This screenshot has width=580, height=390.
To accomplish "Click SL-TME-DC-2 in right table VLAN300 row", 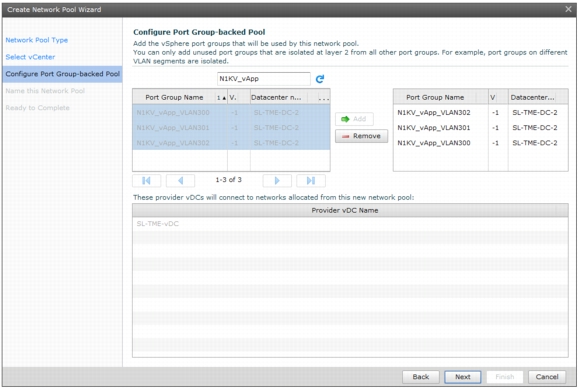I will pos(535,143).
